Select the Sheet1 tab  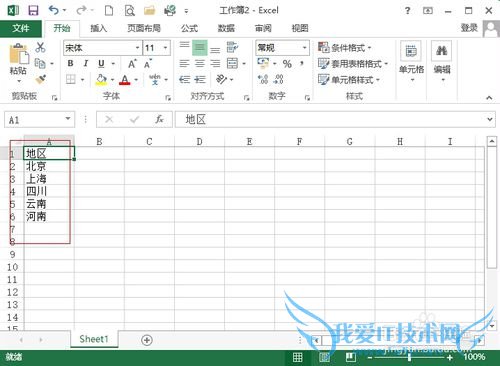pyautogui.click(x=94, y=339)
